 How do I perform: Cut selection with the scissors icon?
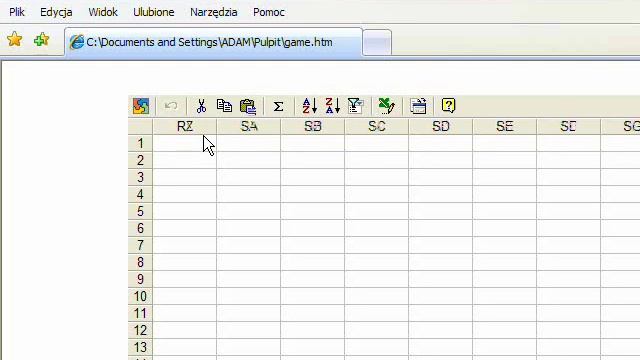201,106
